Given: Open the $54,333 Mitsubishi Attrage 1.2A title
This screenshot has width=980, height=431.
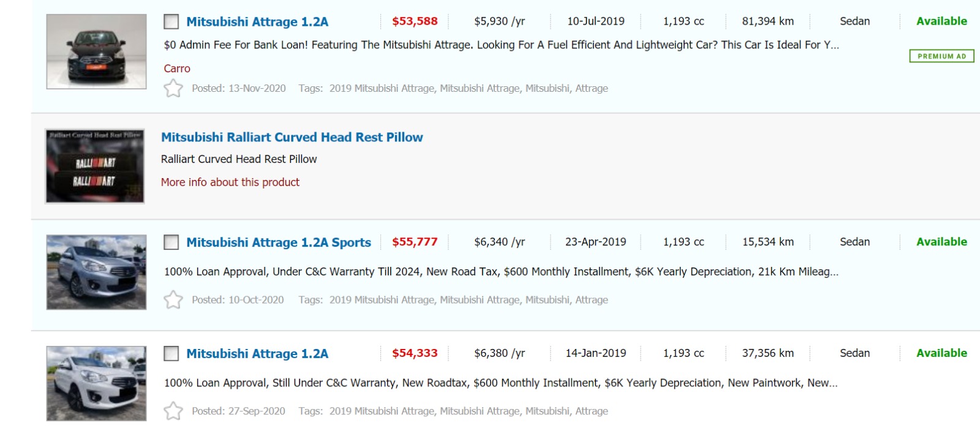Looking at the screenshot, I should pyautogui.click(x=257, y=354).
